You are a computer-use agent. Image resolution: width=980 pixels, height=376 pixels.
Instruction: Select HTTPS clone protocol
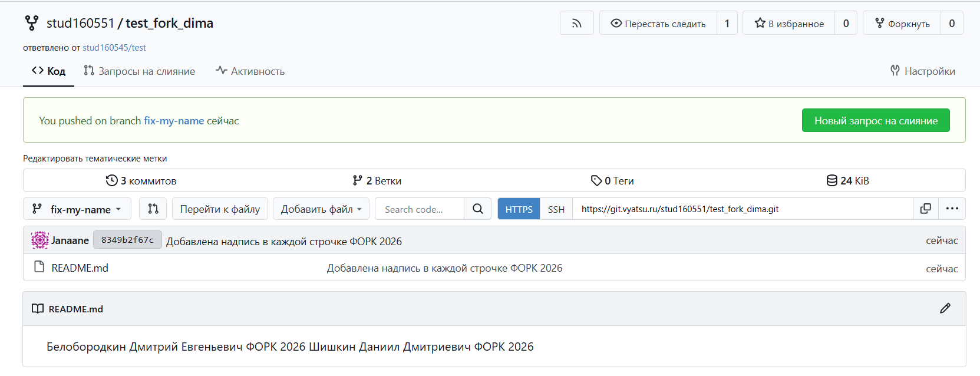(x=519, y=209)
